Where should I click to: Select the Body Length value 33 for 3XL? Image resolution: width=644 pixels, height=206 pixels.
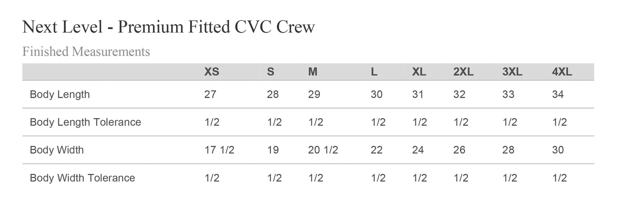(508, 95)
